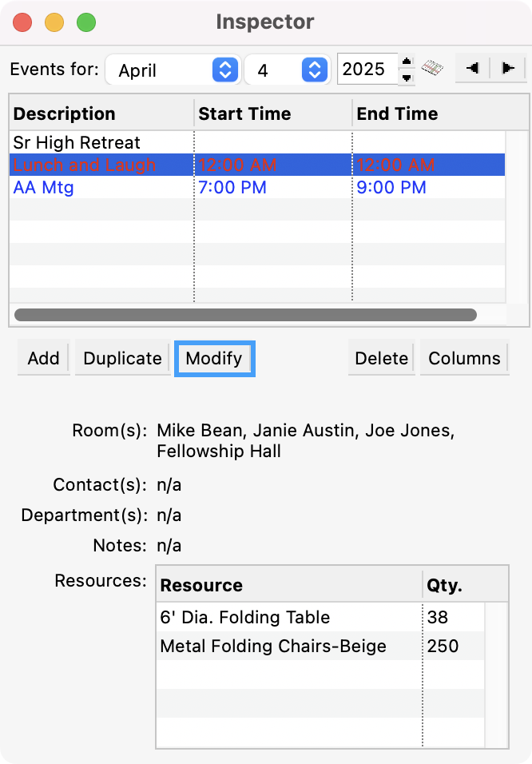Click the green zoom window button
Image resolution: width=532 pixels, height=764 pixels.
pyautogui.click(x=85, y=22)
